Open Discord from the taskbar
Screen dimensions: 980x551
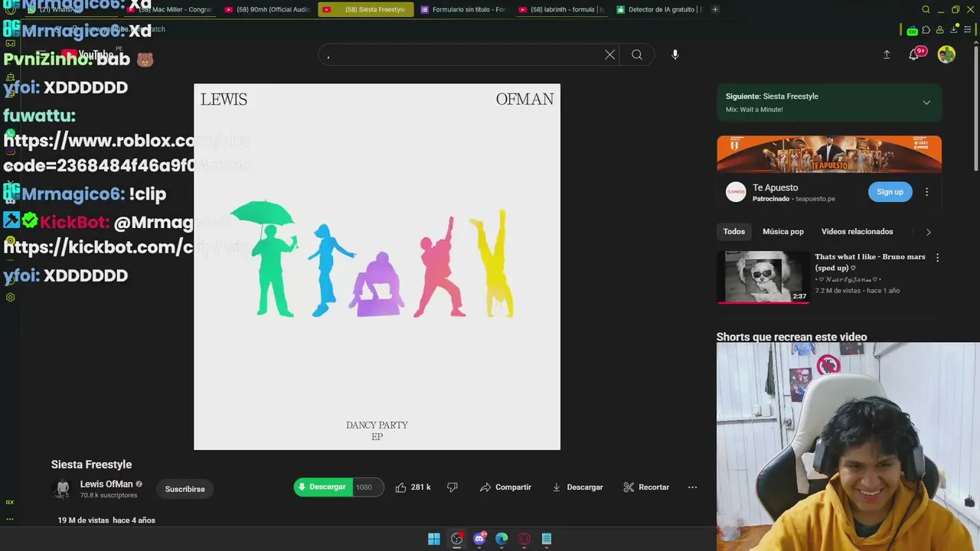[480, 539]
